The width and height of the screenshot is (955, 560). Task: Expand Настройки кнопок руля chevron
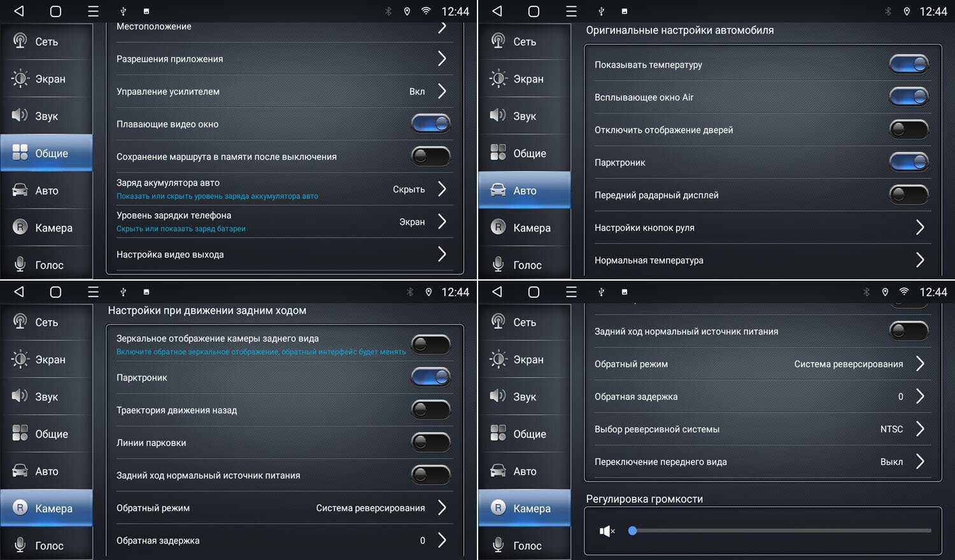tap(919, 227)
